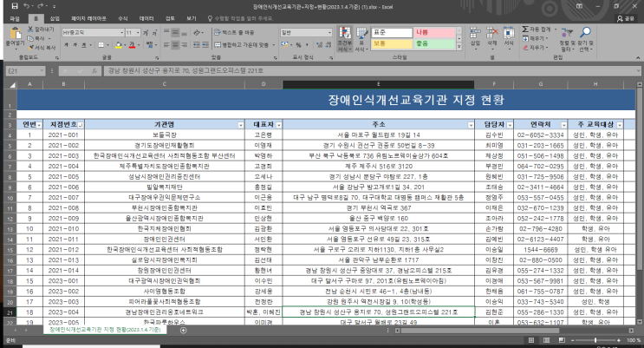Increase decimal places
Viewport: 644px width, 348px height.
[319, 45]
